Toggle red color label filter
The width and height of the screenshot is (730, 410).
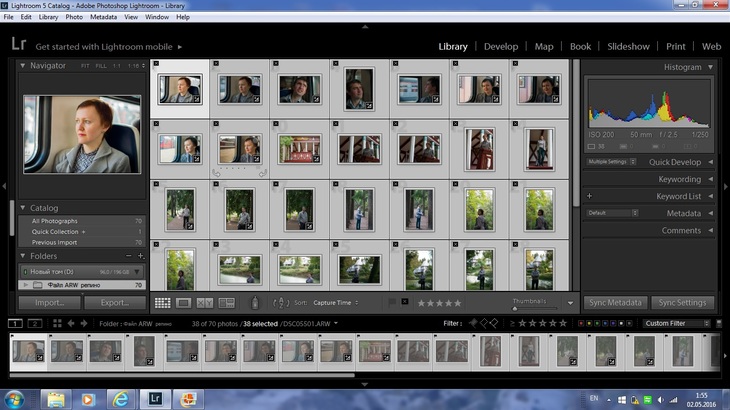pos(581,323)
